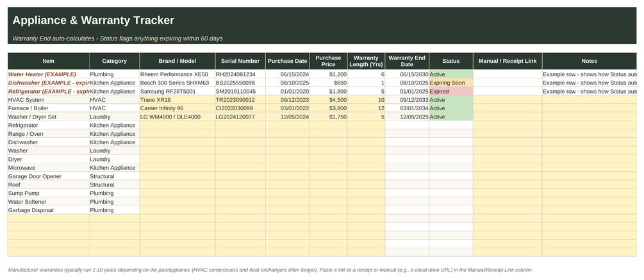Select the Item column header
The image size is (644, 280).
pos(49,61)
